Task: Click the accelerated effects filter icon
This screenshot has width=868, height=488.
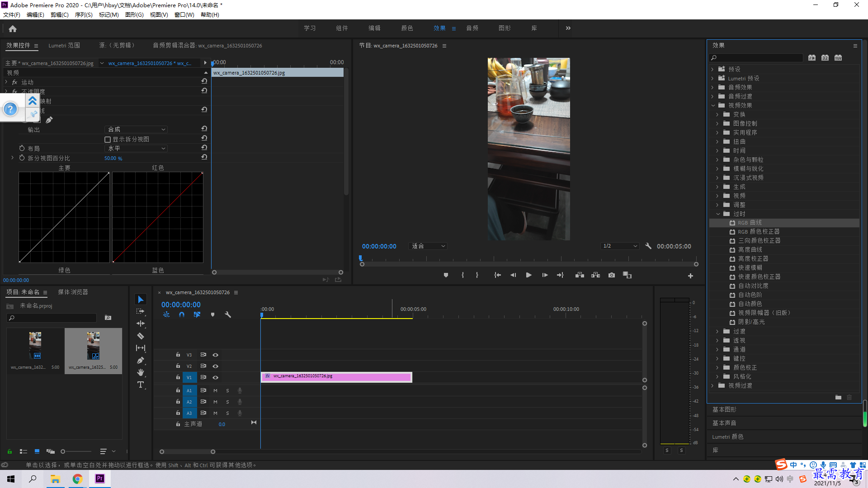Action: point(812,57)
